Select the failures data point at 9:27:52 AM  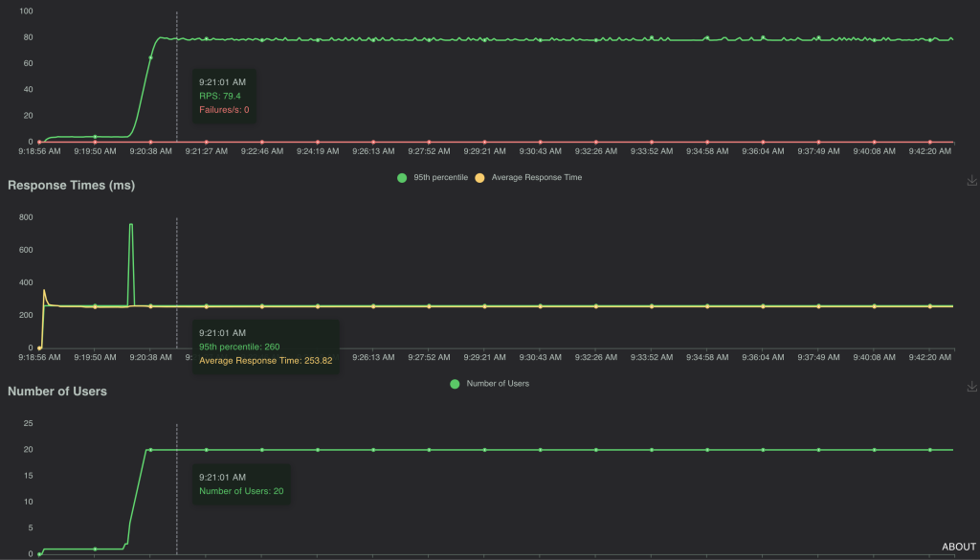tap(429, 142)
